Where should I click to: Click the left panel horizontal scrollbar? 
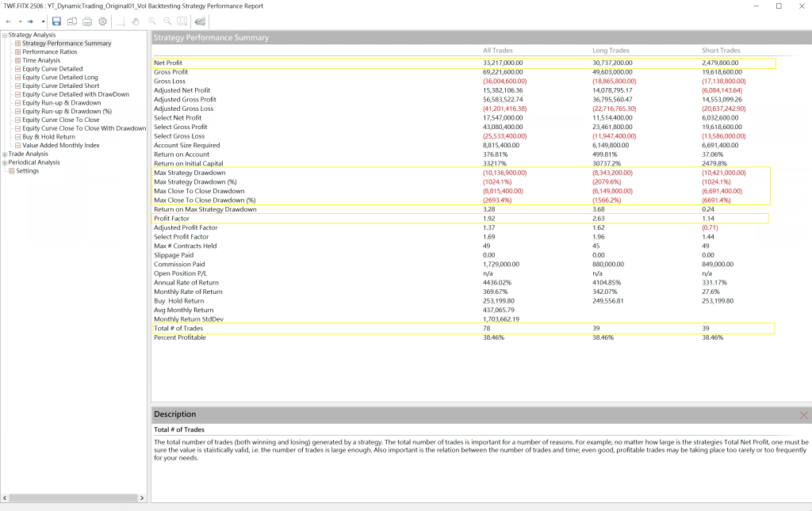74,498
